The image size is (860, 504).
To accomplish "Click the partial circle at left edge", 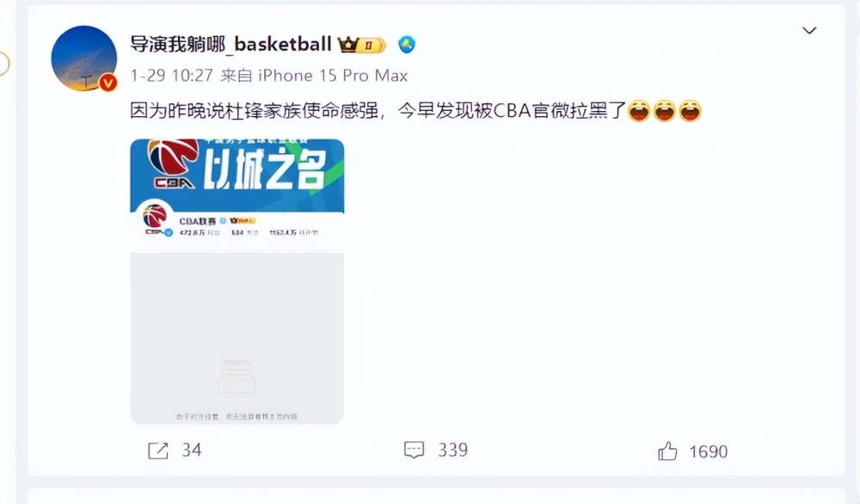I will click(3, 64).
